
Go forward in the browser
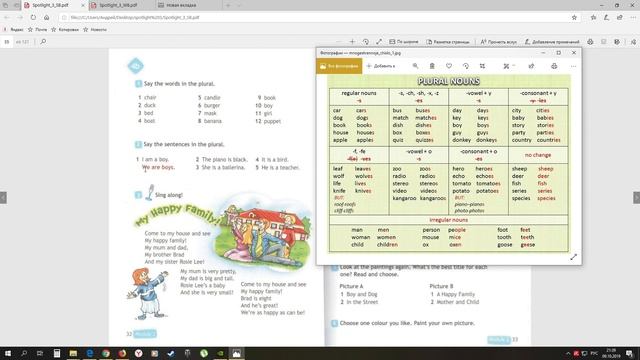(20, 18)
